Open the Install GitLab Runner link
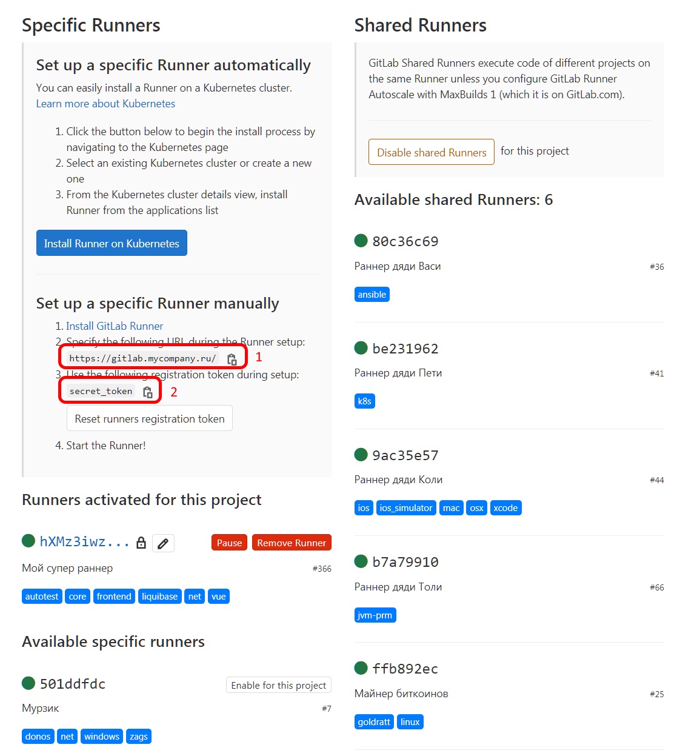This screenshot has width=700, height=756. click(x=115, y=326)
